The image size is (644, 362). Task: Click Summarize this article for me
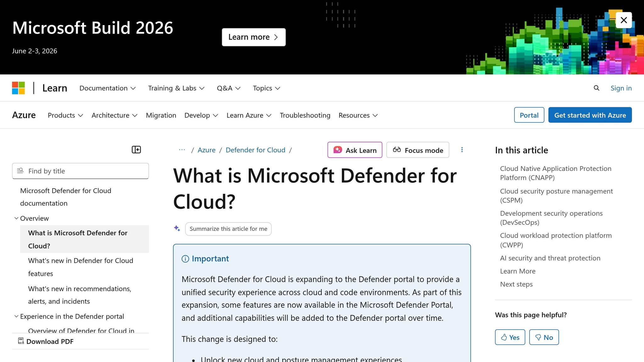(x=228, y=229)
